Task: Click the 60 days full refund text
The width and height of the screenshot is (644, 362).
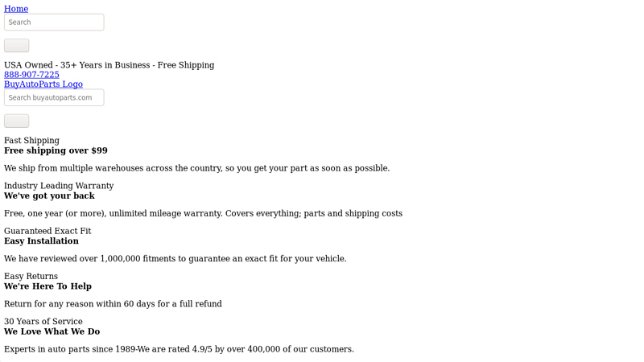Action: (x=113, y=304)
